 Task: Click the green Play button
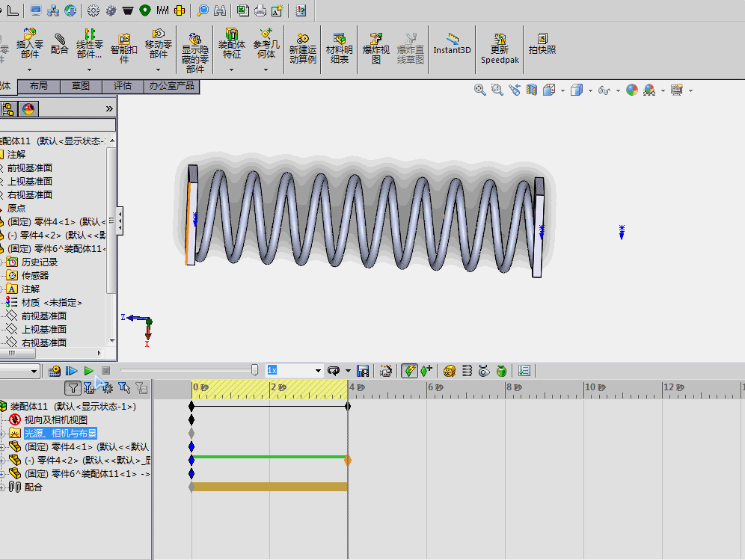pyautogui.click(x=88, y=371)
